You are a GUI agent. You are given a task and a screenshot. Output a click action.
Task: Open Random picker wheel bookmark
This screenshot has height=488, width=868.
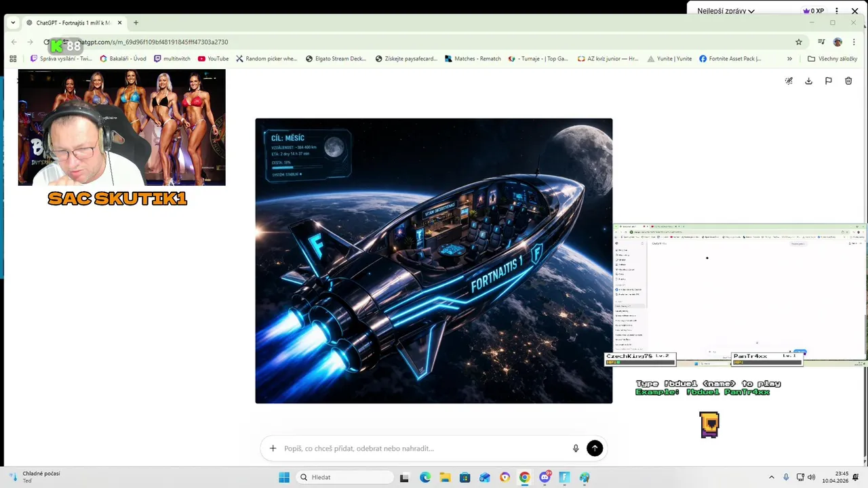[267, 59]
